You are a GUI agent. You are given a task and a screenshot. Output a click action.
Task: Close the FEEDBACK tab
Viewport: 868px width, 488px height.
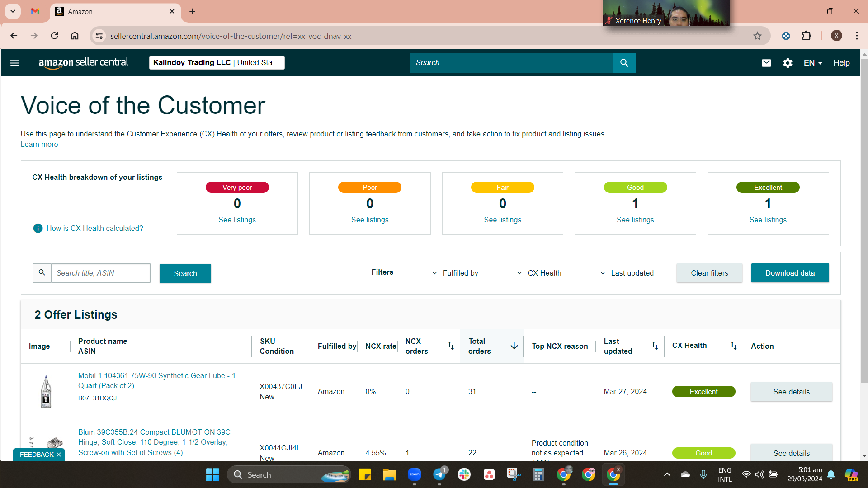59,455
